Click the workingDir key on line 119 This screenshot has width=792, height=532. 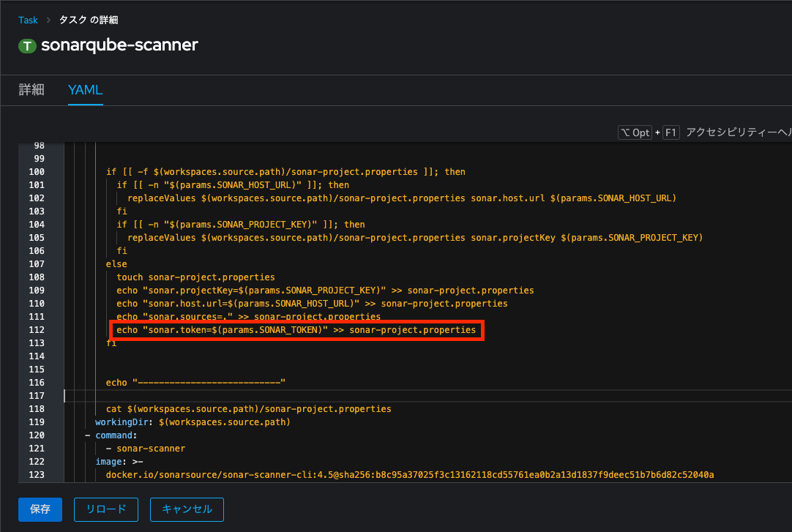(x=122, y=422)
